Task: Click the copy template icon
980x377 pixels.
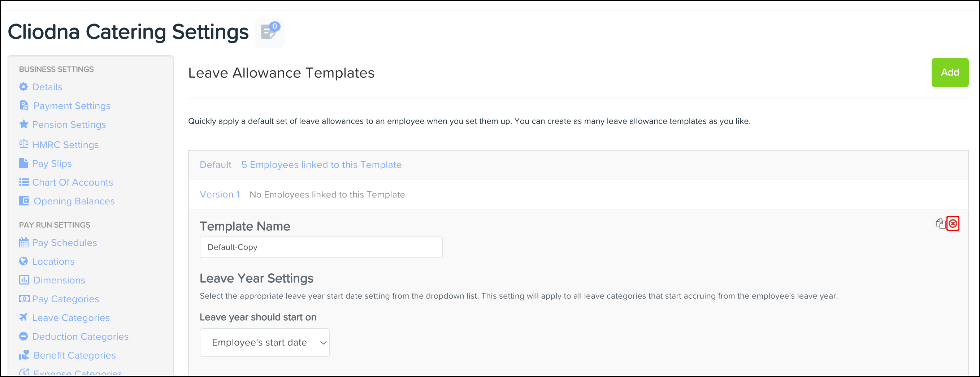Action: point(940,224)
